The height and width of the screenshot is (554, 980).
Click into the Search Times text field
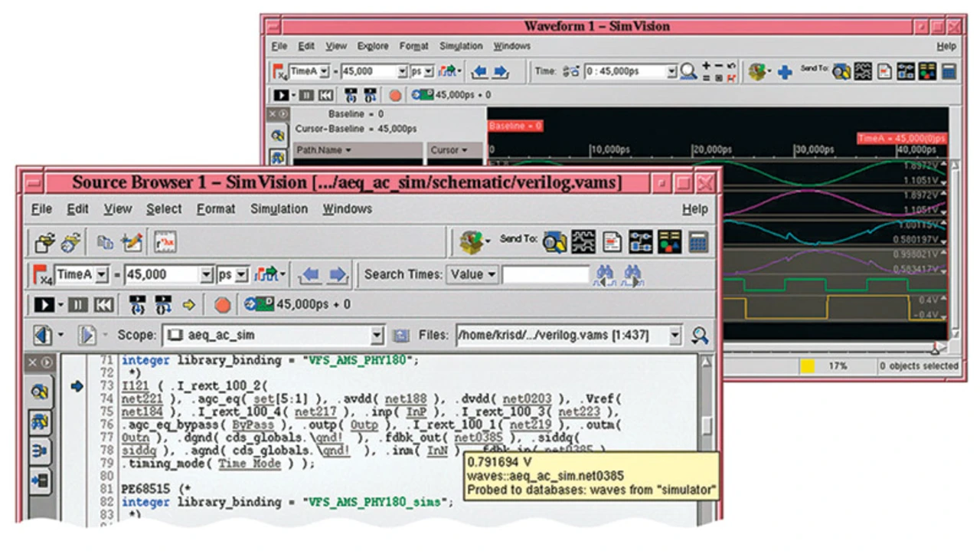pyautogui.click(x=545, y=274)
